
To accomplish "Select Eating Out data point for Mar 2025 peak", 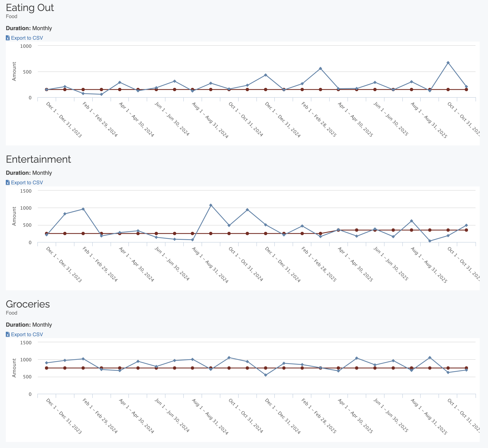I will pyautogui.click(x=320, y=68).
